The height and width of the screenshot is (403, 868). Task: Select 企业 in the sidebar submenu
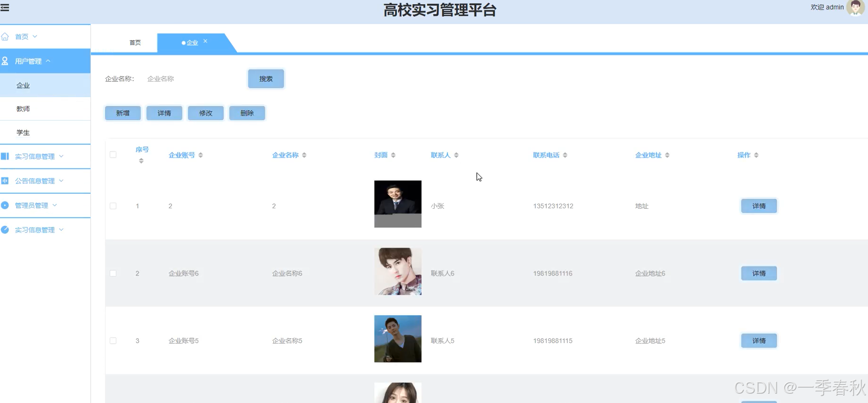click(45, 85)
